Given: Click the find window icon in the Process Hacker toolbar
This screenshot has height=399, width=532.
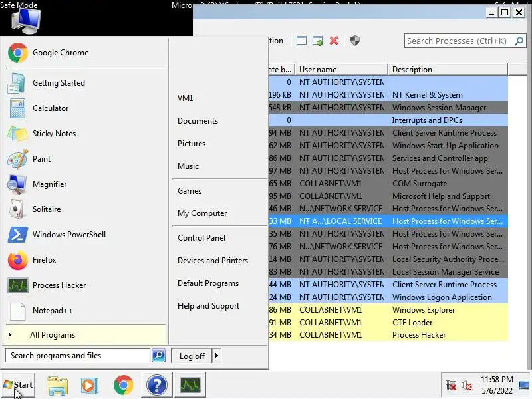Looking at the screenshot, I should click(301, 41).
